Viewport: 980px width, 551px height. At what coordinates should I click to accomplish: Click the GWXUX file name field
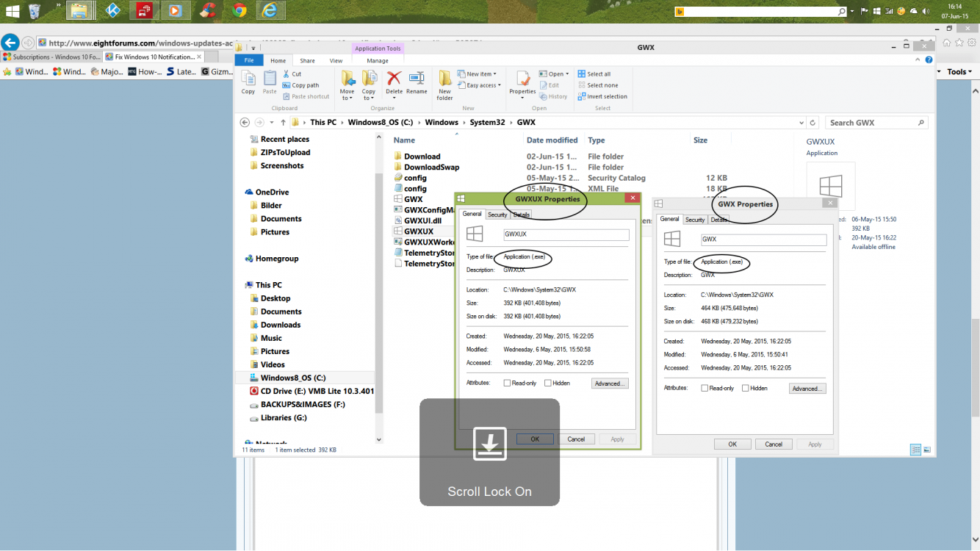point(566,235)
